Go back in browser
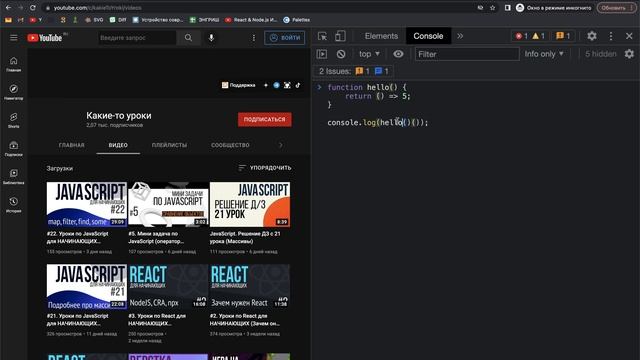640x360 pixels. (x=8, y=8)
